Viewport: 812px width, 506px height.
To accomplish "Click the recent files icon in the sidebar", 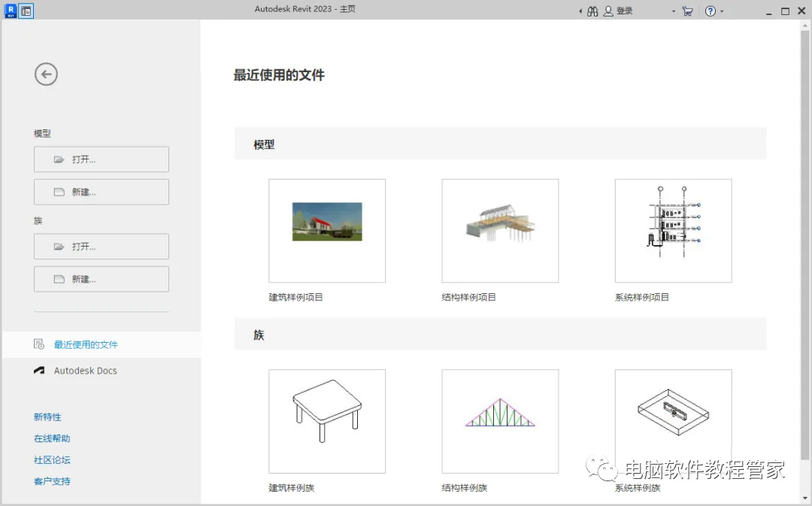I will coord(39,344).
